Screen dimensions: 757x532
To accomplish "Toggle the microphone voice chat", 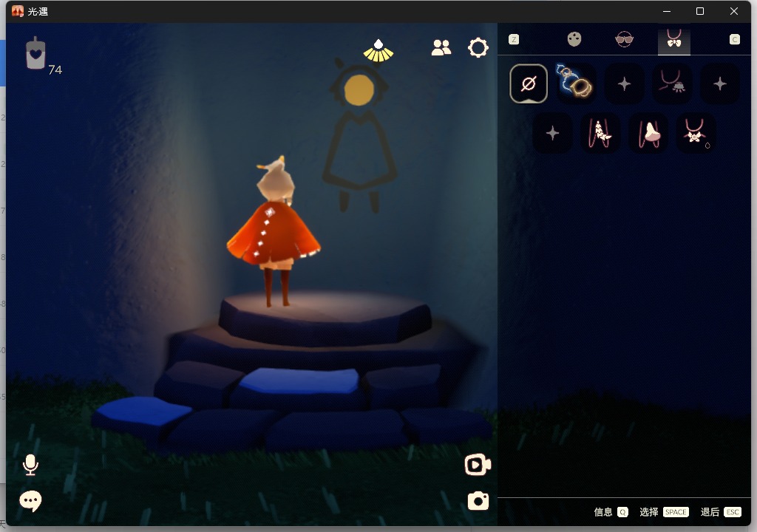I will pyautogui.click(x=30, y=465).
